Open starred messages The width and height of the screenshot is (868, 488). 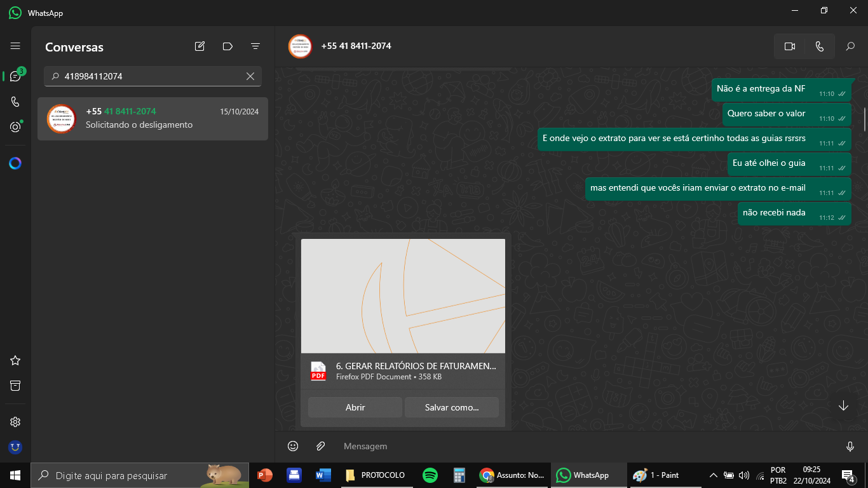pos(15,360)
